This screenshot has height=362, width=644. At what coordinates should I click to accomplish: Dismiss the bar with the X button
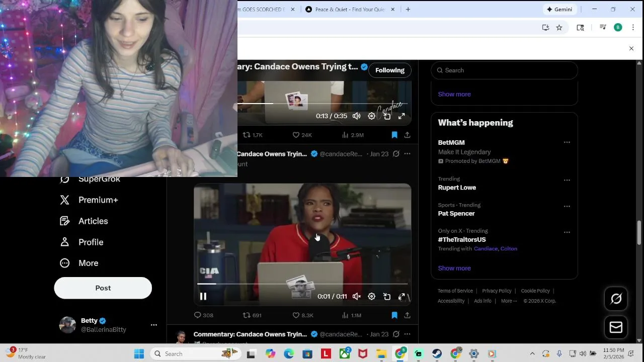tap(631, 48)
